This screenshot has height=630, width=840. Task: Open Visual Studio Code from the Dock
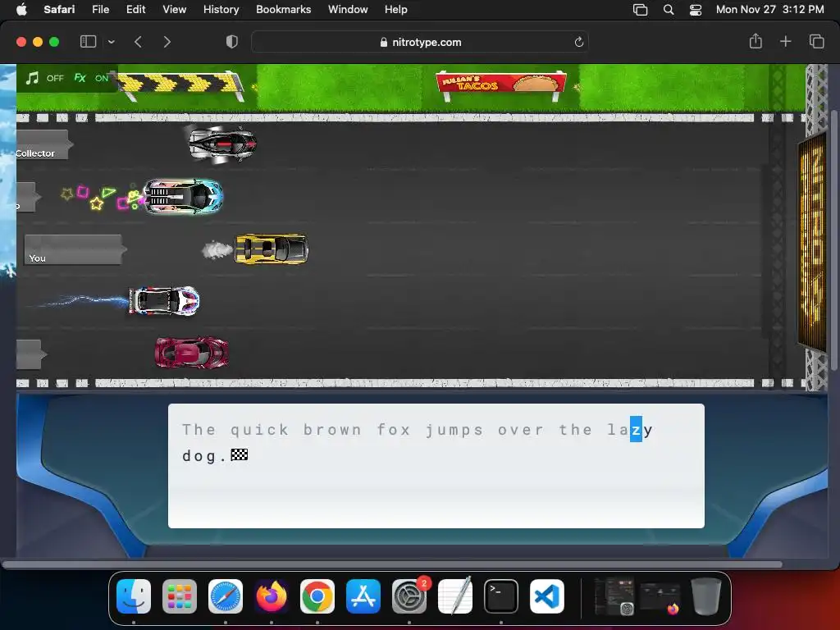pyautogui.click(x=547, y=596)
